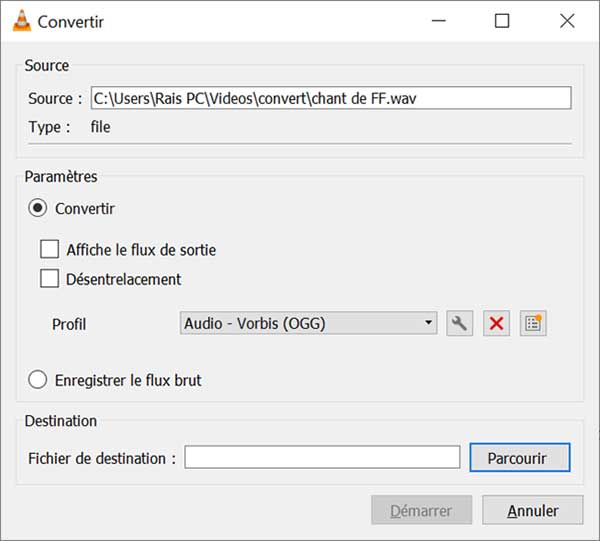600x541 pixels.
Task: Click the 'Paramètres' group title
Action: (61, 176)
